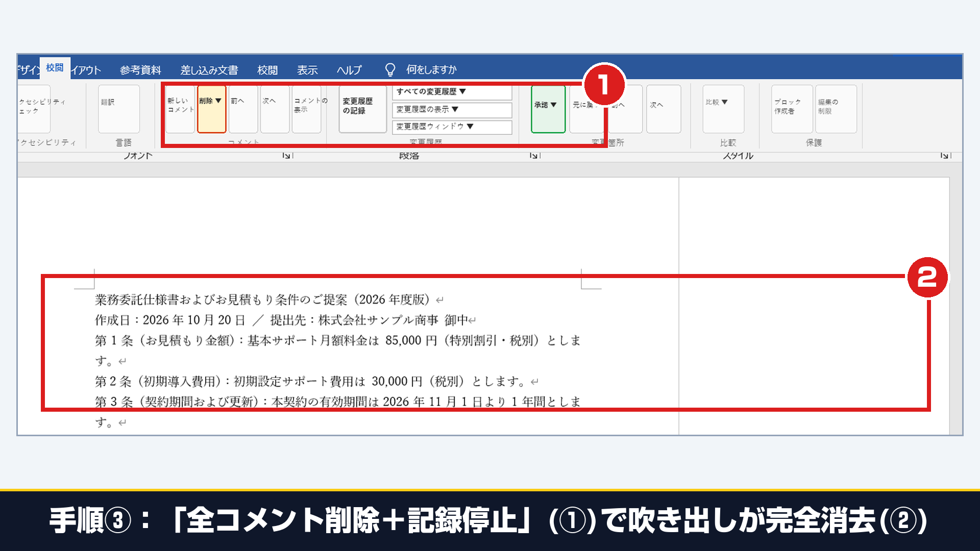Go to previous comment with 前へ in コメント group
Image resolution: width=980 pixels, height=551 pixels.
(x=243, y=109)
